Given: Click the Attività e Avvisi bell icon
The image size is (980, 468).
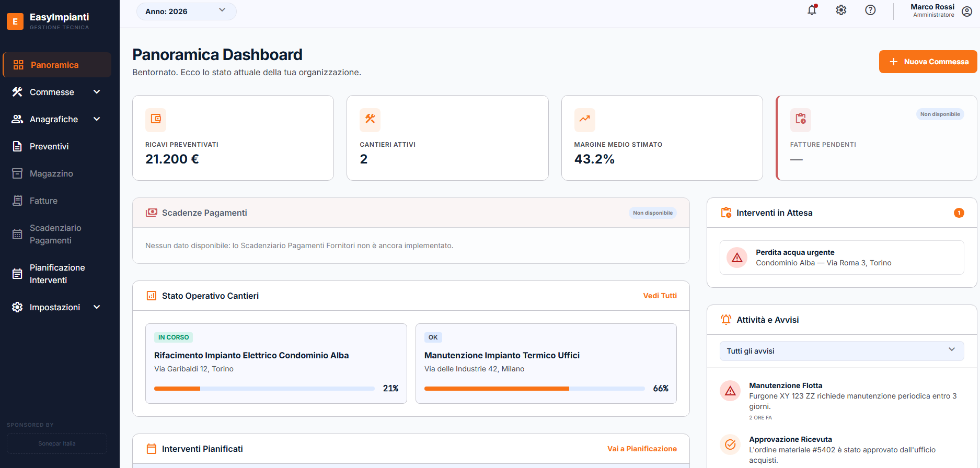Looking at the screenshot, I should pyautogui.click(x=726, y=320).
